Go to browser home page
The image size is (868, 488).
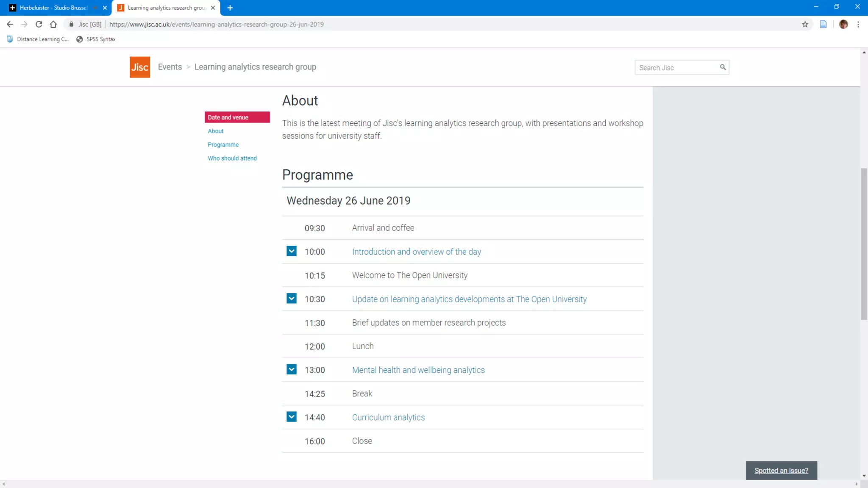tap(53, 24)
